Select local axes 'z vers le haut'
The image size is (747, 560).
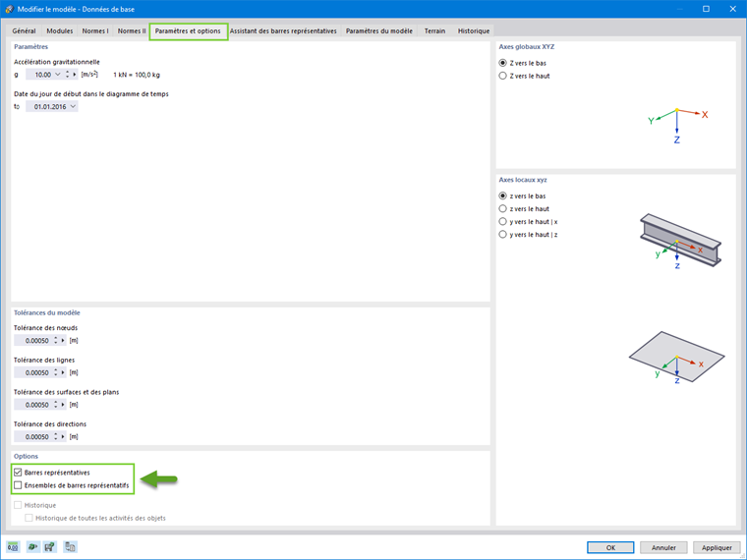502,208
